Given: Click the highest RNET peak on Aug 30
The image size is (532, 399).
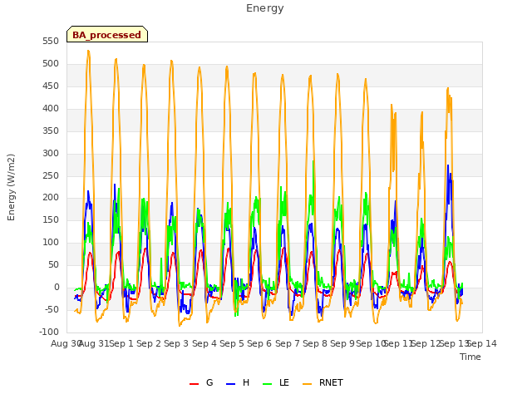Looking at the screenshot, I should pyautogui.click(x=88, y=51).
